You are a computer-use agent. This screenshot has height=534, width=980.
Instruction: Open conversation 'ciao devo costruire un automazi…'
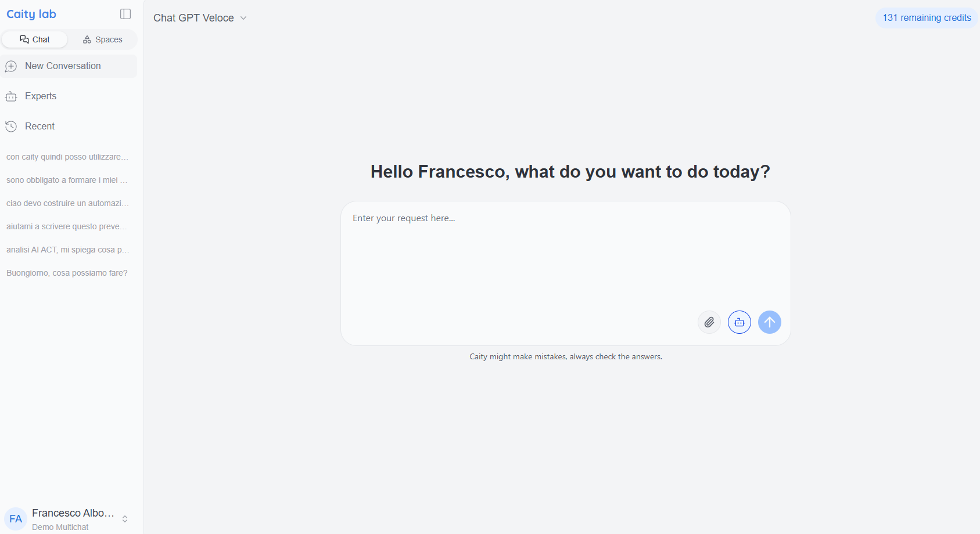coord(67,203)
